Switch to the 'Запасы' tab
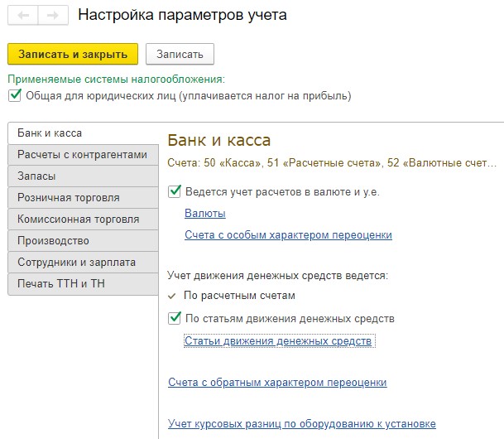This screenshot has height=439, width=504. 83,176
